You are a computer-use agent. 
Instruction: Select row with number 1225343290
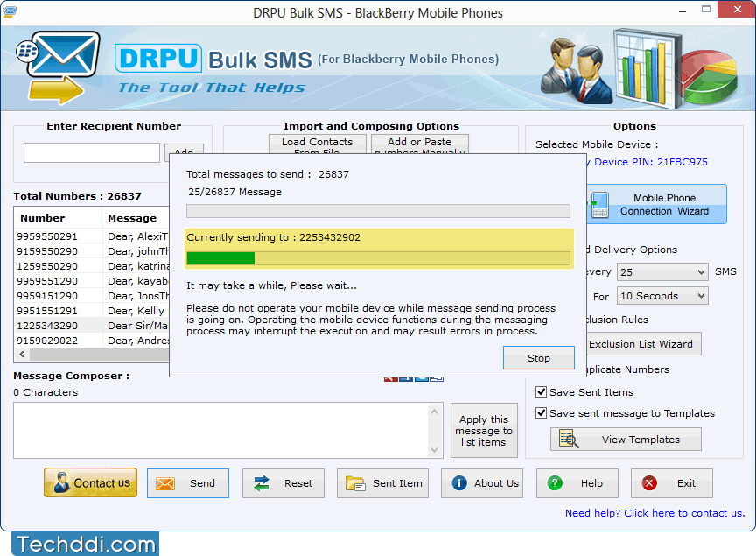92,326
